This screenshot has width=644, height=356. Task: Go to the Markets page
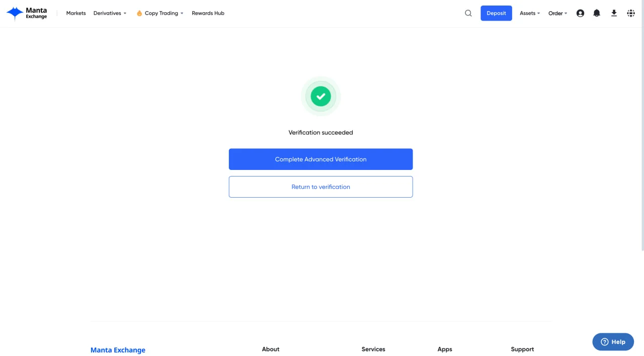pyautogui.click(x=76, y=13)
